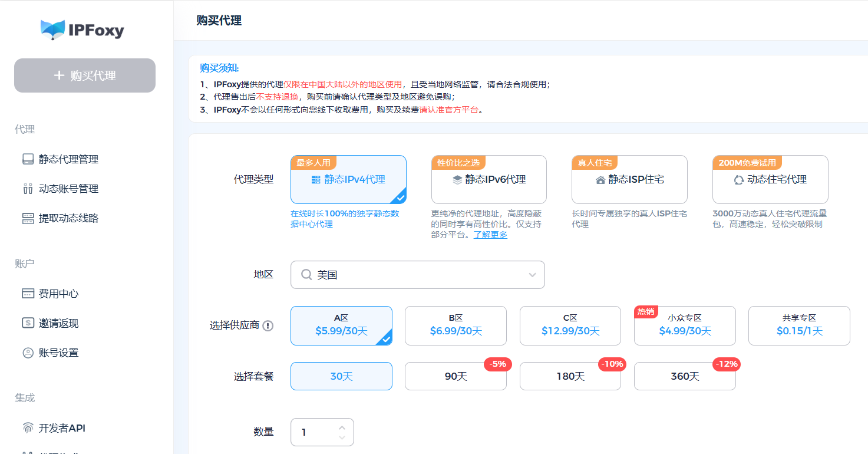This screenshot has width=868, height=454.
Task: Open 开发者API page
Action: [63, 428]
